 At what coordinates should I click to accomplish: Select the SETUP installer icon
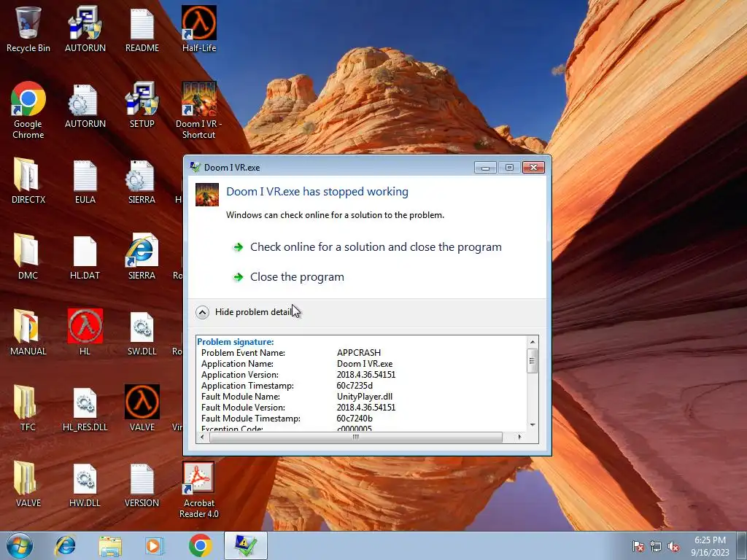(x=142, y=106)
